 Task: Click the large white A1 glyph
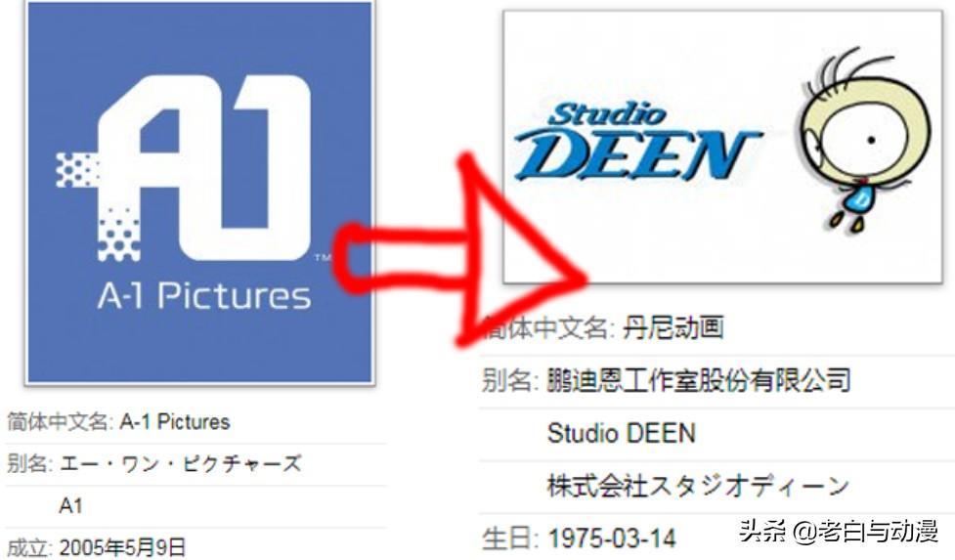204,167
